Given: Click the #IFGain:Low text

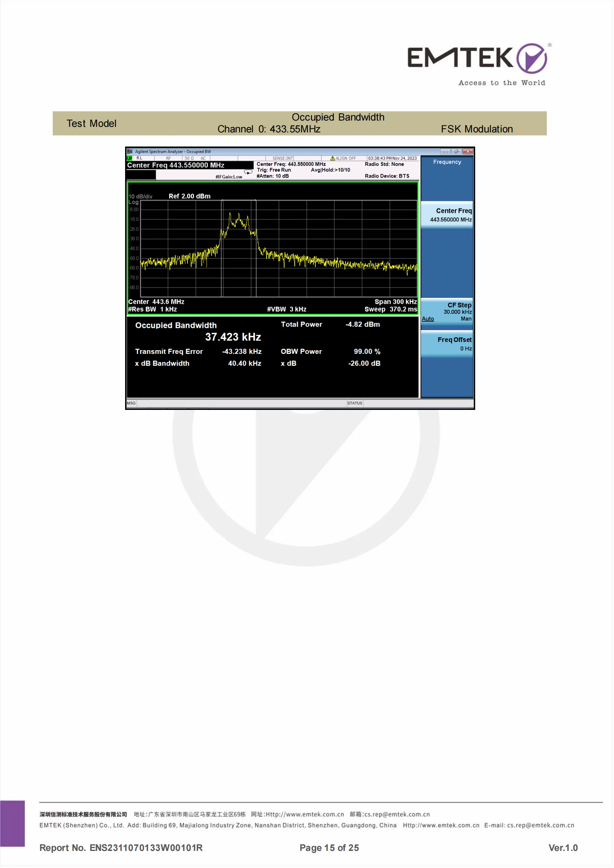Looking at the screenshot, I should (229, 177).
